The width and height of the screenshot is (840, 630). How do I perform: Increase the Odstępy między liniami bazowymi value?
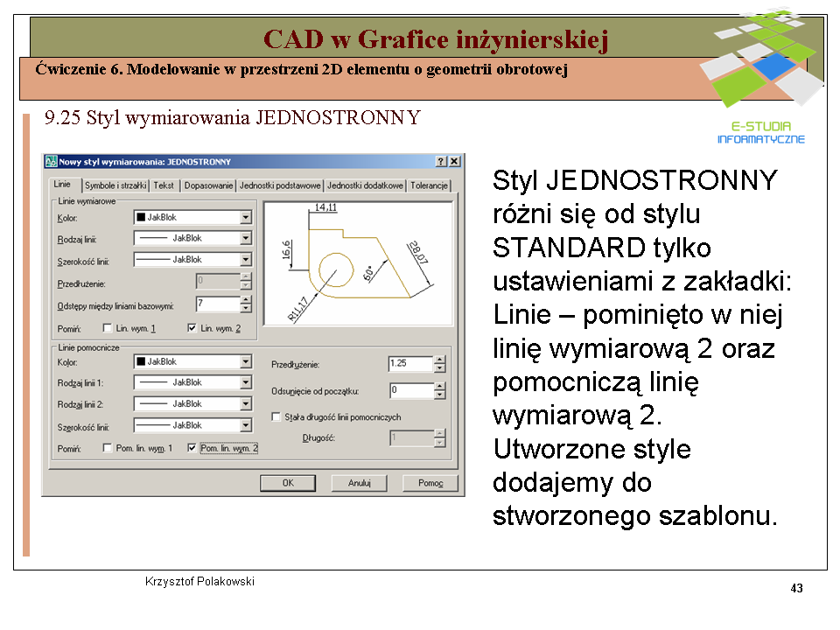click(246, 300)
